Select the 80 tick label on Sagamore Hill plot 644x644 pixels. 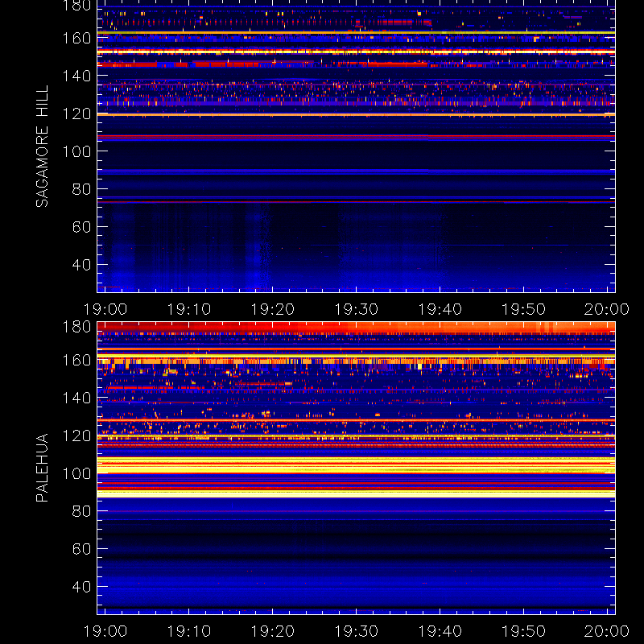[x=81, y=189]
